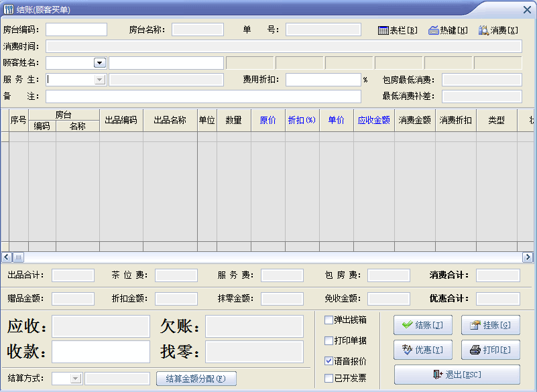Open the 服务生 dropdown list

pyautogui.click(x=99, y=80)
